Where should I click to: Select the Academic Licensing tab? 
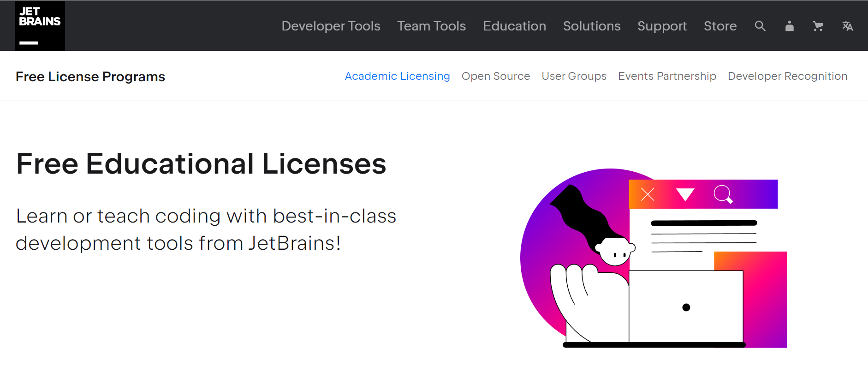coord(397,76)
